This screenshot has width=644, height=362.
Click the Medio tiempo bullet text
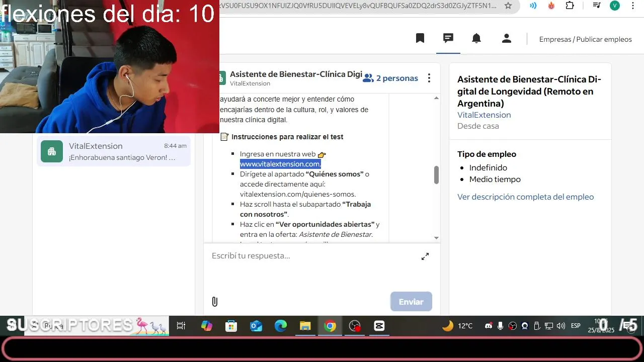[x=495, y=179]
